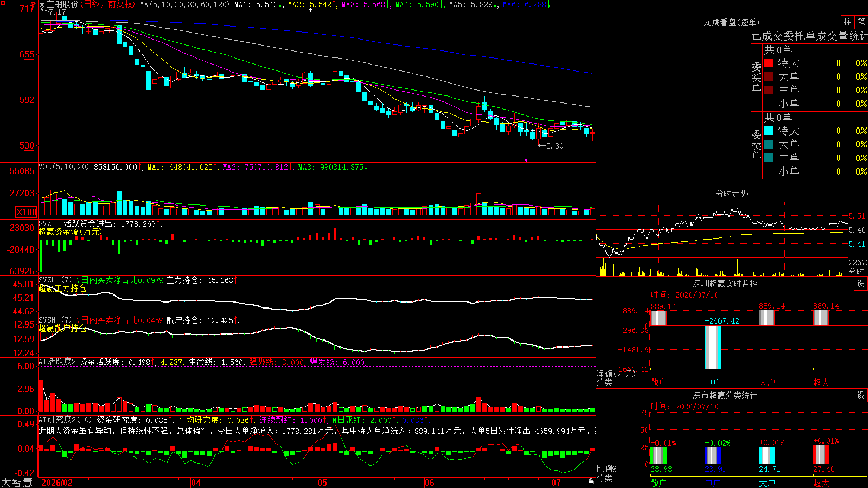
Task: Click the 超大 27.46 bar in 分类统计
Action: coord(821,454)
